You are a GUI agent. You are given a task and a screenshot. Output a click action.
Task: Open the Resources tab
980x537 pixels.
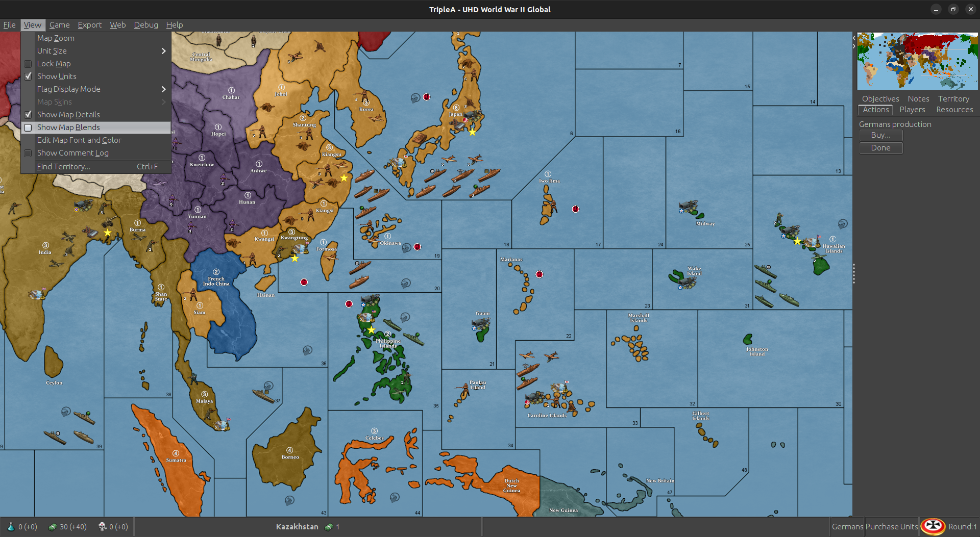(954, 110)
